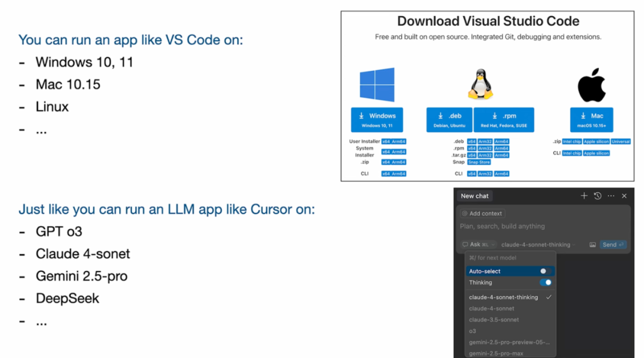Toggle the Auto-select switch on
Screen dimensions: 644x358
546,271
